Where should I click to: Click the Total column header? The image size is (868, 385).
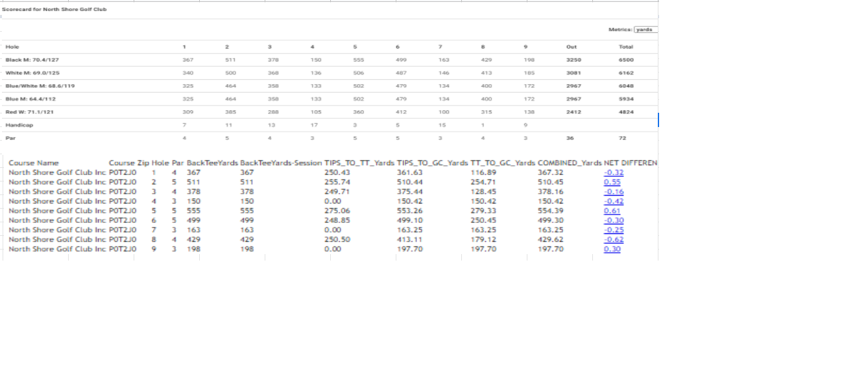pos(626,47)
